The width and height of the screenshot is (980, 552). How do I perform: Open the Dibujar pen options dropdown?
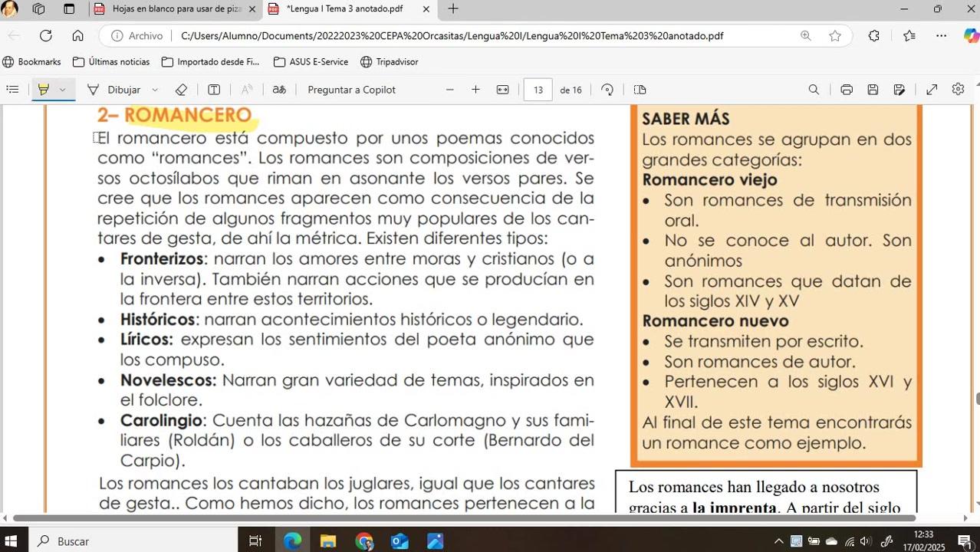click(x=155, y=90)
